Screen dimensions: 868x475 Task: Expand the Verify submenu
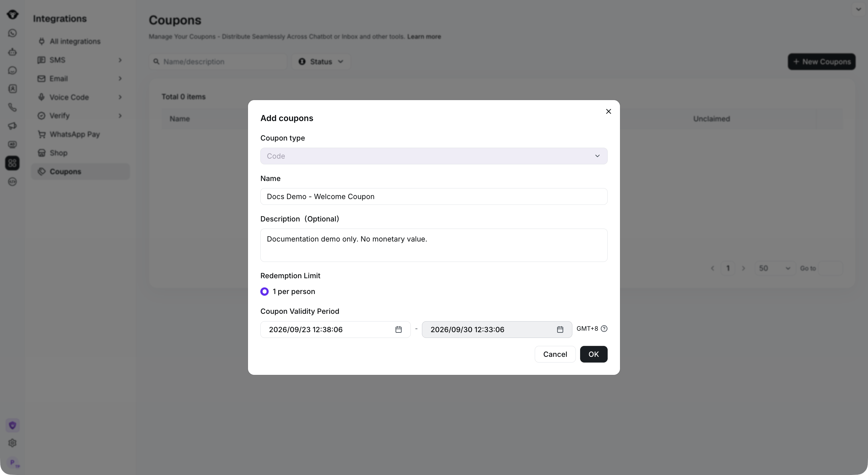click(80, 116)
